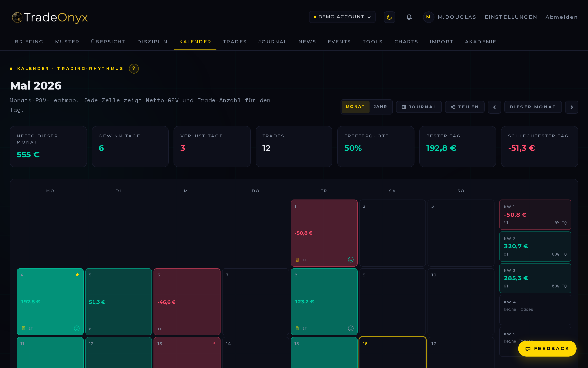Open the help question mark icon
Image resolution: width=588 pixels, height=368 pixels.
pyautogui.click(x=134, y=69)
